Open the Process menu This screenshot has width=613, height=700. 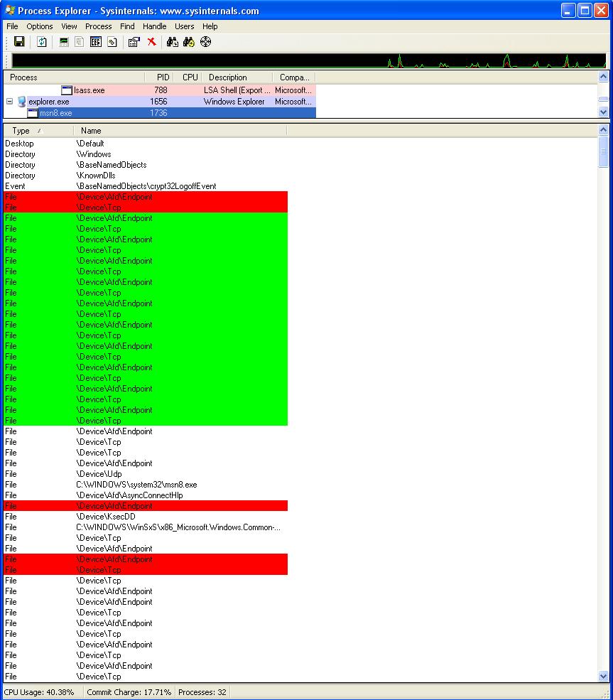[x=99, y=26]
